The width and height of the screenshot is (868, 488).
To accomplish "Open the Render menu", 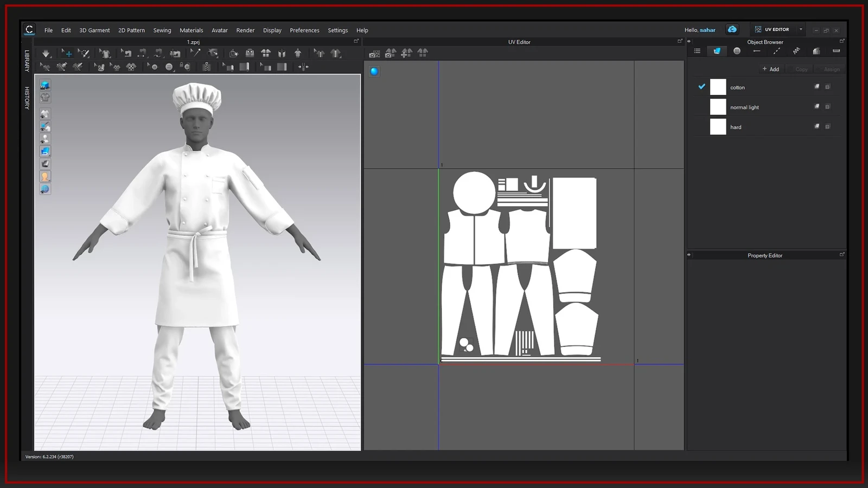I will (245, 30).
